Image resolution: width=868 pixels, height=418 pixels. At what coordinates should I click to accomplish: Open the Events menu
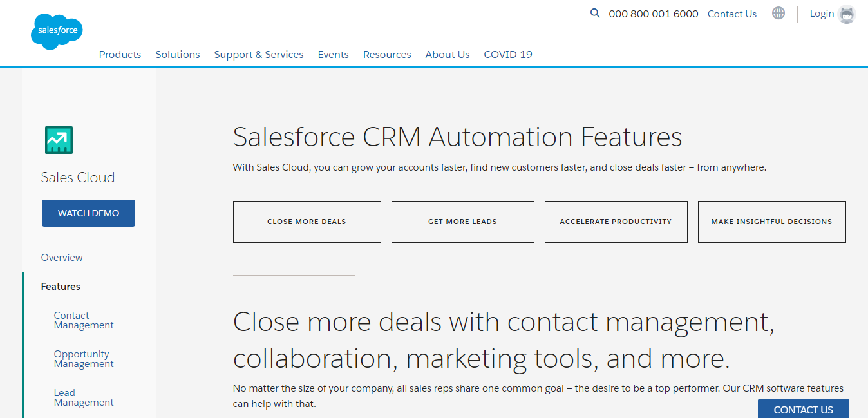[x=334, y=55]
